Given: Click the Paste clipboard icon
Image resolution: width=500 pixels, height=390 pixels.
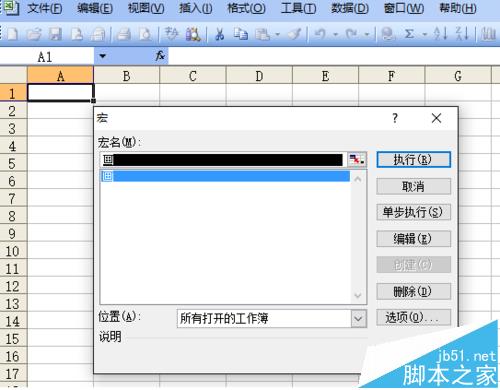Looking at the screenshot, I should (263, 34).
